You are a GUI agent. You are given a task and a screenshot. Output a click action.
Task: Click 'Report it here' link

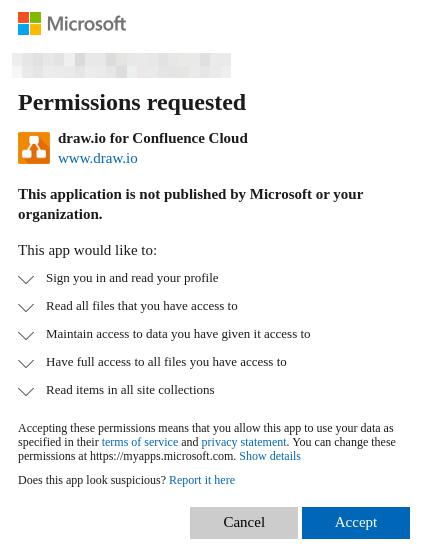tap(202, 480)
